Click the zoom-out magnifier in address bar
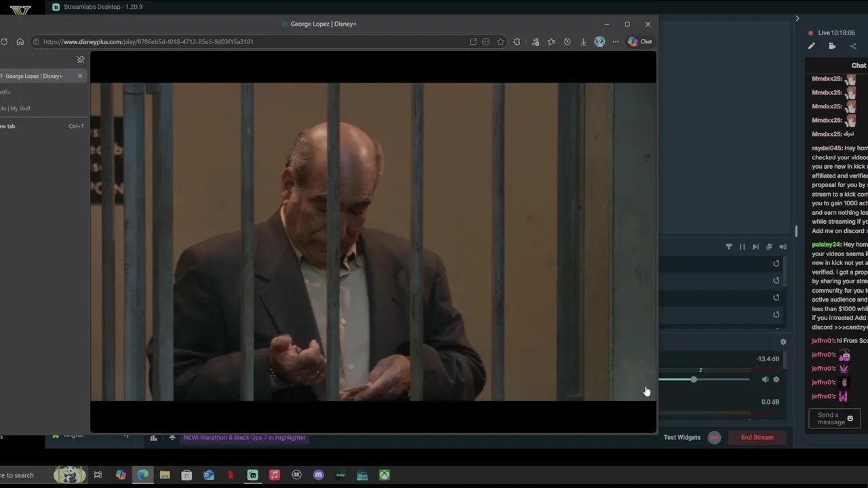Screen dimensions: 868x488 point(486,41)
